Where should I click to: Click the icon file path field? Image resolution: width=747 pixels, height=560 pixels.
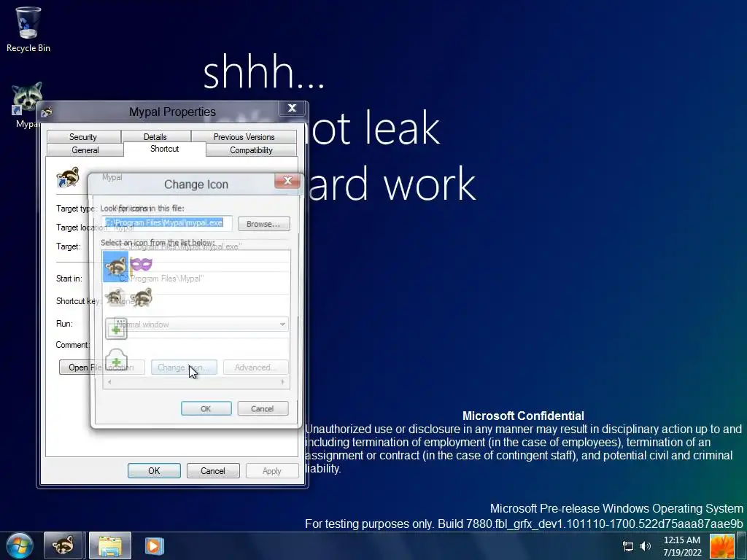point(167,223)
